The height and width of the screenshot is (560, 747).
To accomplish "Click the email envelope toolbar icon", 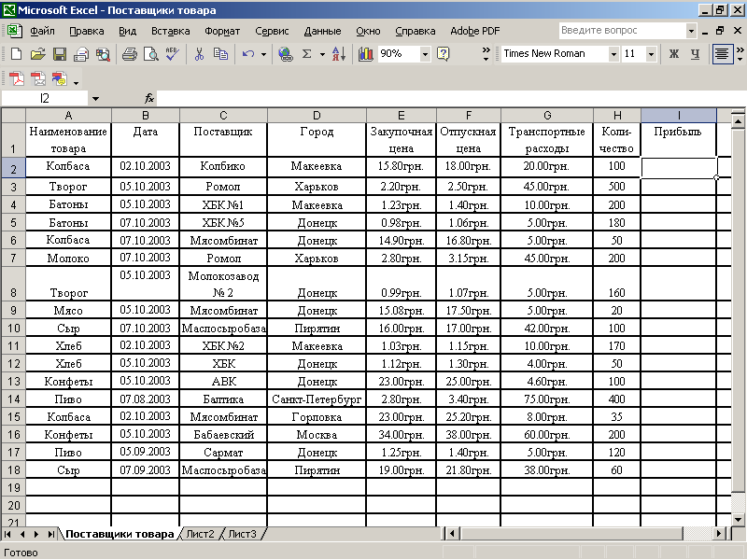I will (81, 54).
